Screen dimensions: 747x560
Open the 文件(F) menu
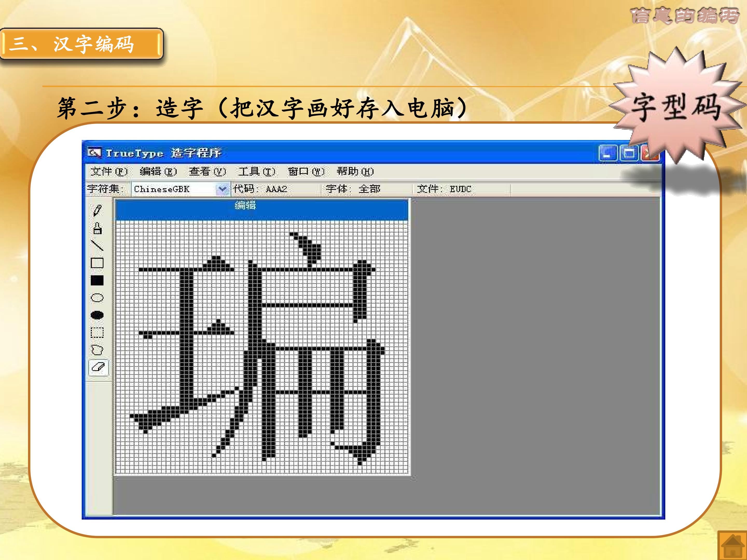109,171
